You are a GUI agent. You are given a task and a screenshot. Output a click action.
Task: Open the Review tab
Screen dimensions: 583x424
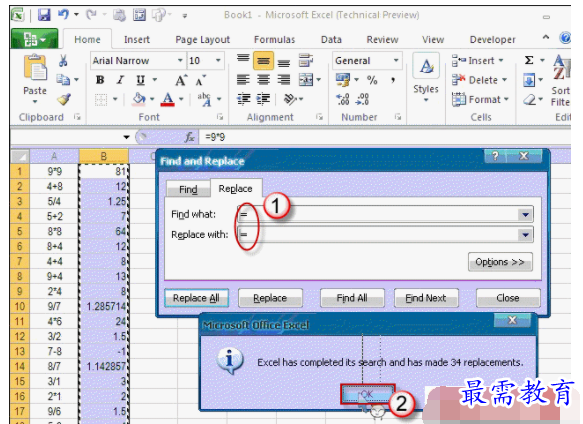point(382,39)
